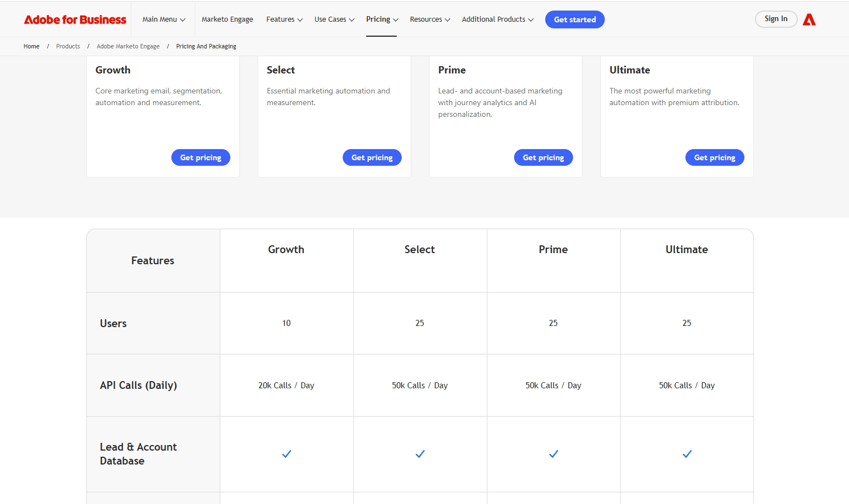Click the Features table header cell
This screenshot has height=504, width=849.
pyautogui.click(x=153, y=260)
